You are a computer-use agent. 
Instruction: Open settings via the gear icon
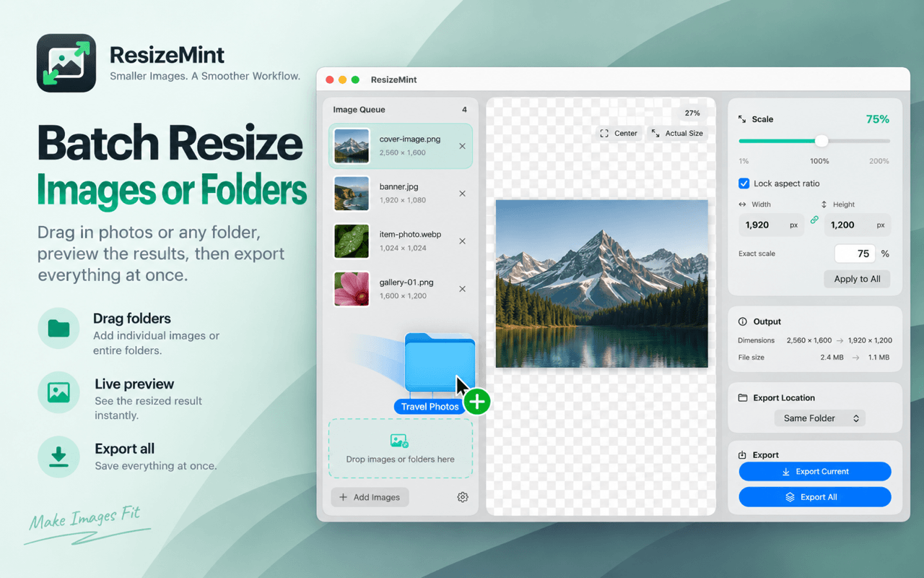pyautogui.click(x=463, y=497)
